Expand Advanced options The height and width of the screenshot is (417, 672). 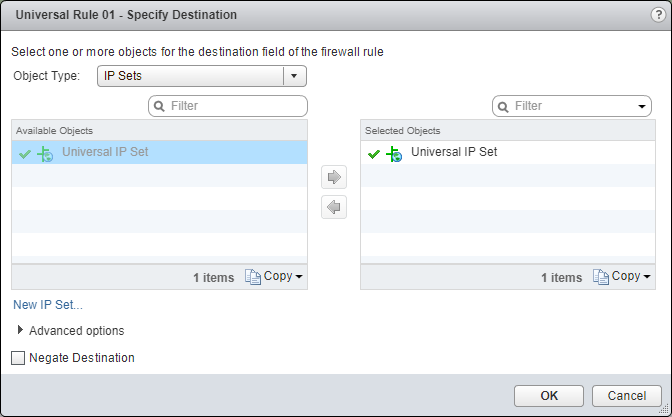tap(21, 330)
